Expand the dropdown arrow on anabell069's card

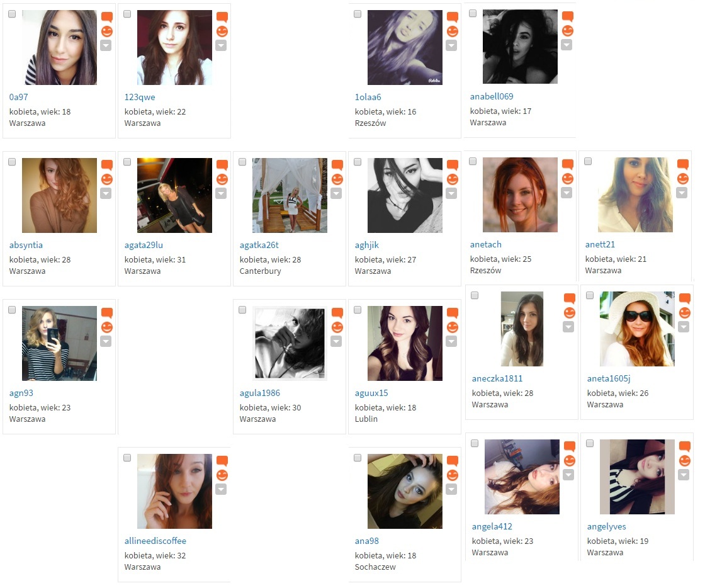click(x=567, y=45)
